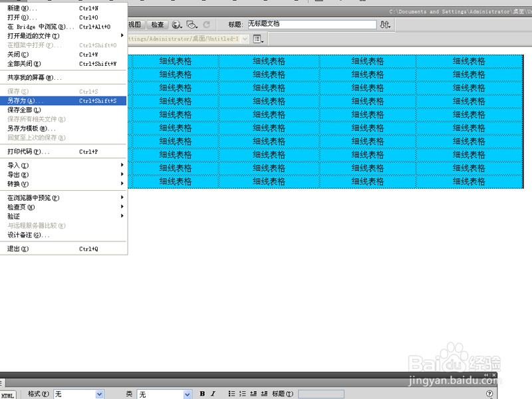Screen dimensions: 532x399
Task: Apply ordered list in Properties panel
Action: (x=242, y=394)
